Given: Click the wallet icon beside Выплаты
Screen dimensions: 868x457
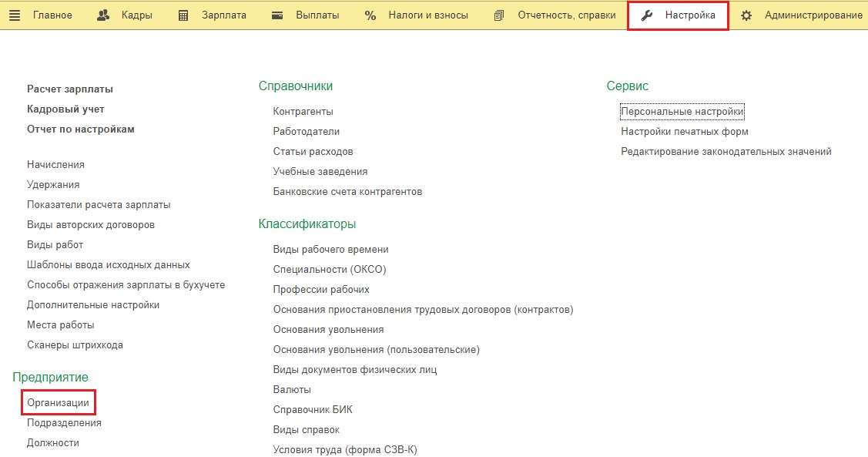Looking at the screenshot, I should pyautogui.click(x=277, y=15).
